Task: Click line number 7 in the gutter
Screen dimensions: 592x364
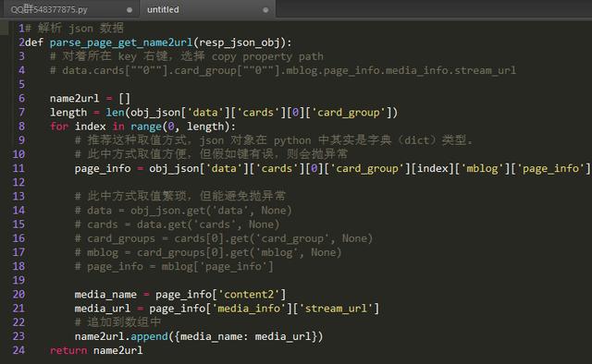Action: (x=21, y=113)
